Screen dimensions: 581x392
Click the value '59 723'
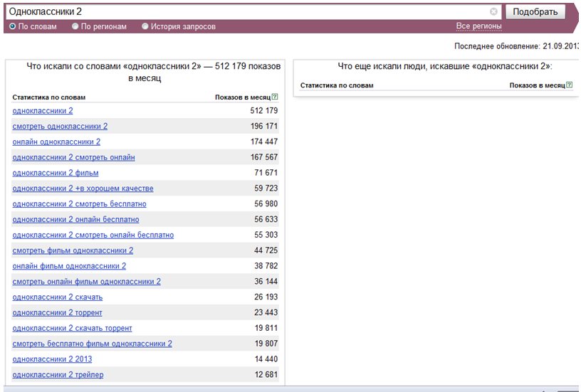[x=266, y=189]
